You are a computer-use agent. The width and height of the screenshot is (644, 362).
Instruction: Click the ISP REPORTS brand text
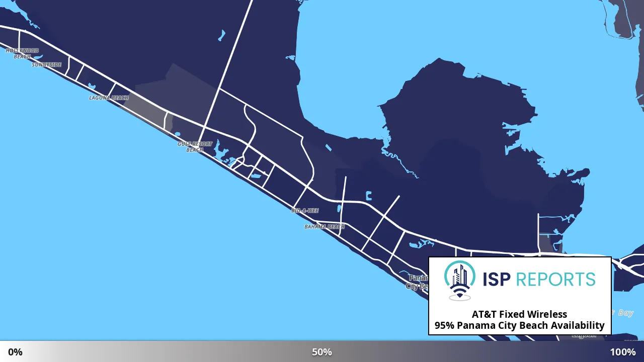point(539,279)
